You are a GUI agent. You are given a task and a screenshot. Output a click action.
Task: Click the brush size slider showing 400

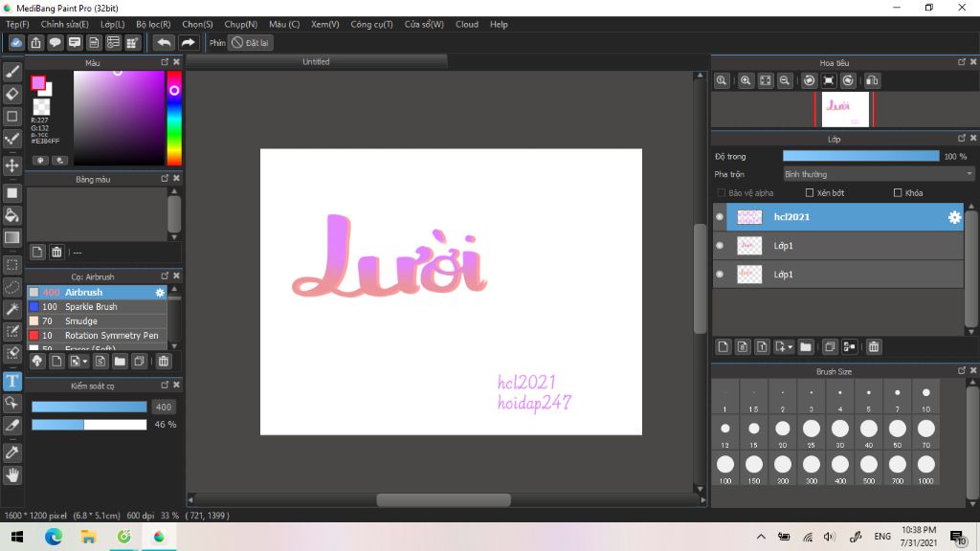pos(89,407)
